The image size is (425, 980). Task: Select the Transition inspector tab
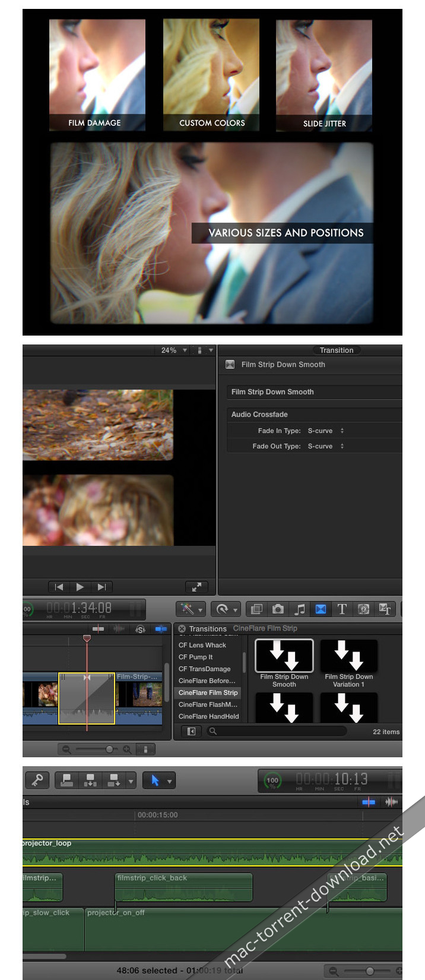(337, 350)
